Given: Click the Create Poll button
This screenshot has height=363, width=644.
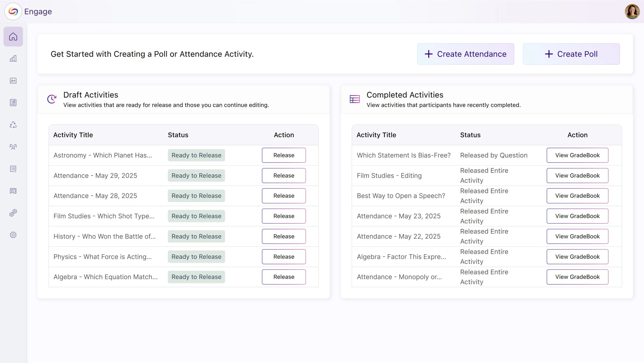Looking at the screenshot, I should (x=571, y=54).
